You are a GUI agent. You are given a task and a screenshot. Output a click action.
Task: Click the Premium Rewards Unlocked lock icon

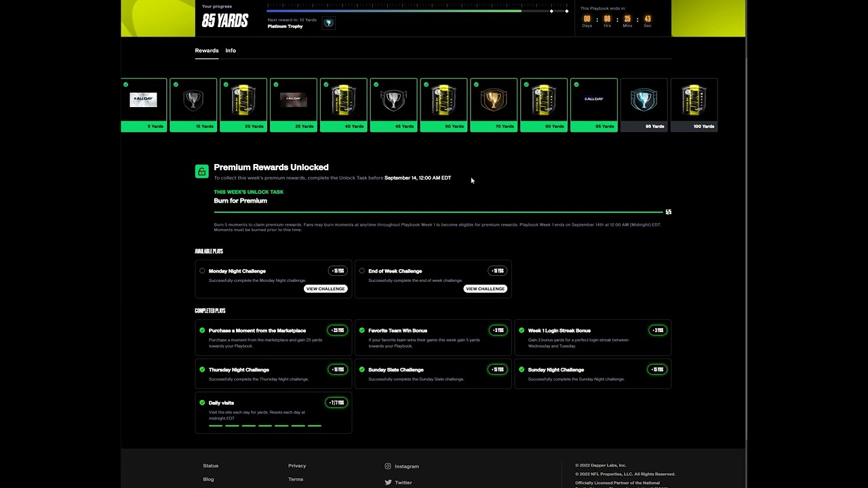coord(201,171)
